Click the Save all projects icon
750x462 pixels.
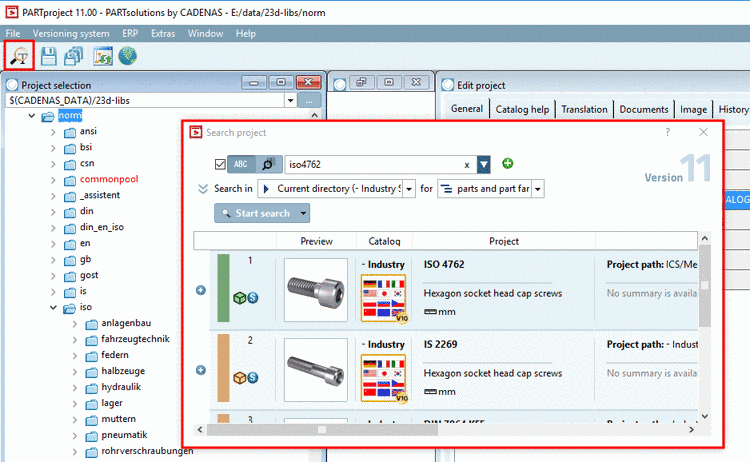click(74, 56)
